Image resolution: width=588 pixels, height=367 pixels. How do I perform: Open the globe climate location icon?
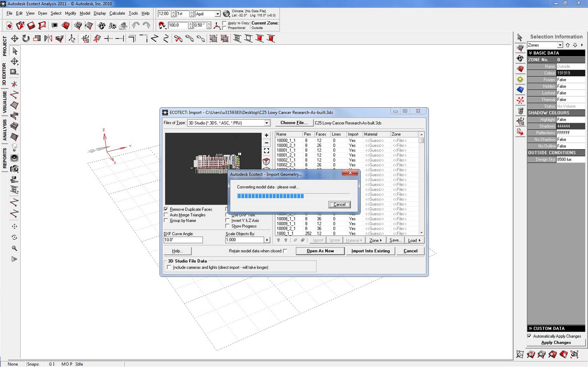[226, 14]
